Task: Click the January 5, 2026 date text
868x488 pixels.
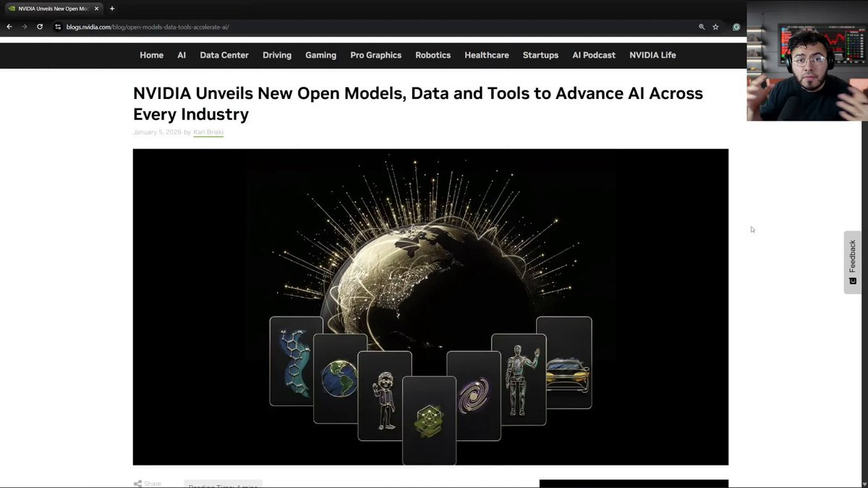Action: pos(157,132)
